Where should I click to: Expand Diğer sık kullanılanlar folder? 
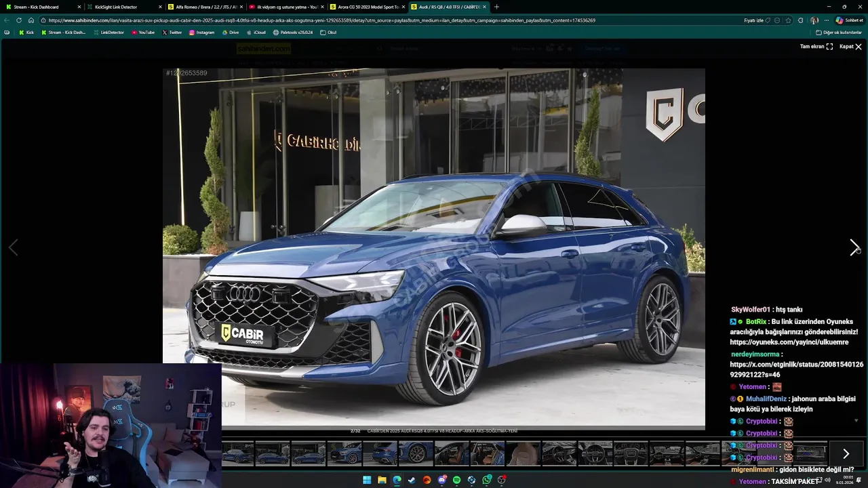(x=839, y=33)
